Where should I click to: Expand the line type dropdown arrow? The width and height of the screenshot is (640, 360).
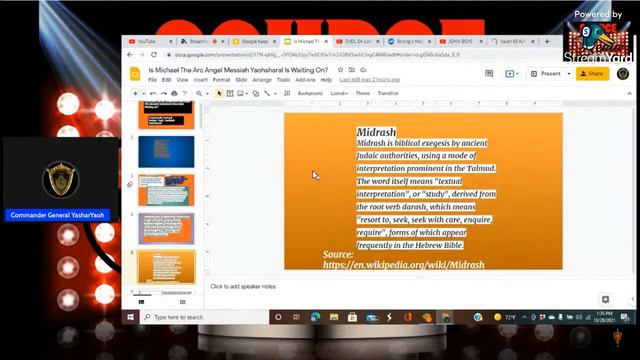coord(275,94)
